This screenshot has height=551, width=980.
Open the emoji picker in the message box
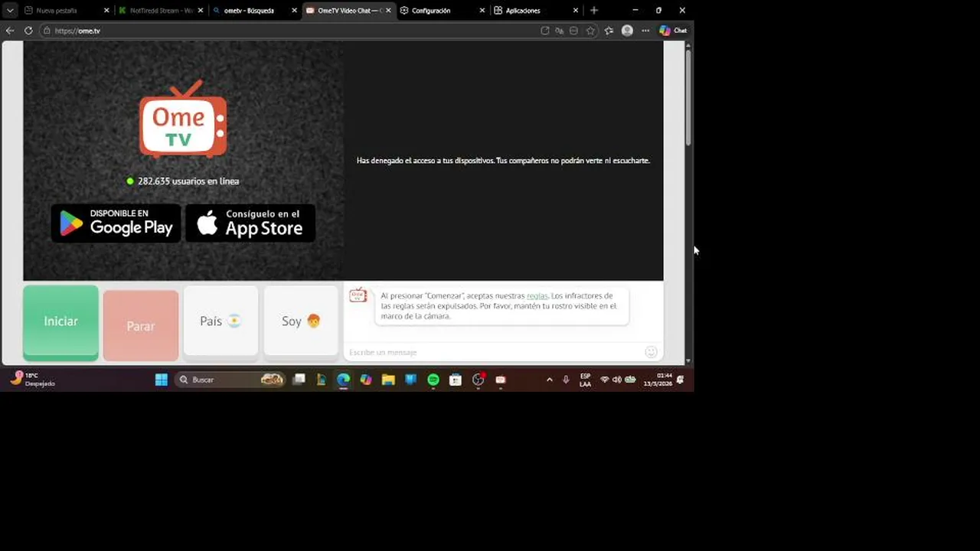click(651, 352)
